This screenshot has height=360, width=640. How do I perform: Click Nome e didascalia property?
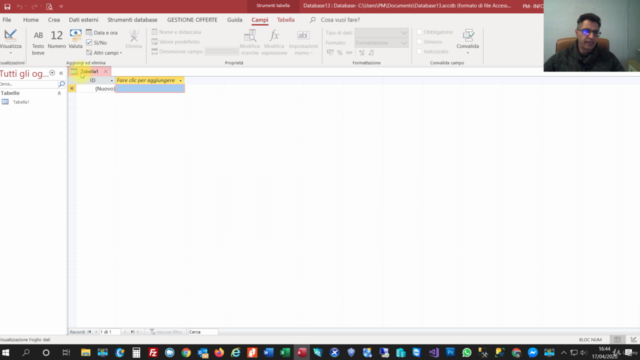tap(176, 32)
